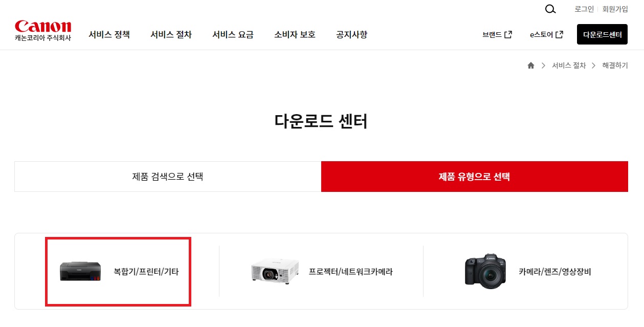Open search using the magnifier icon

[x=550, y=9]
